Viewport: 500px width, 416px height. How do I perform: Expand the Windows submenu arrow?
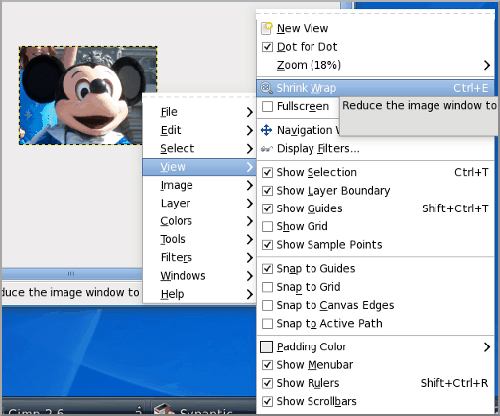click(250, 276)
